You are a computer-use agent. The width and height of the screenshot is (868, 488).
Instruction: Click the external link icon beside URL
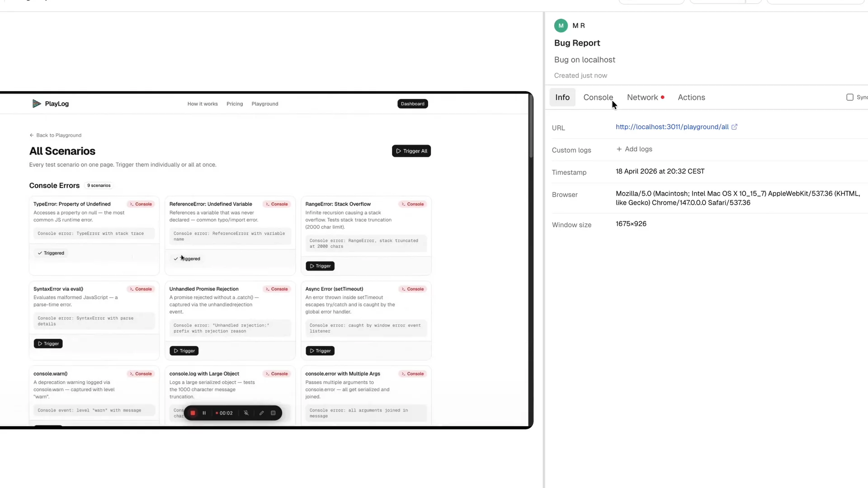(735, 127)
